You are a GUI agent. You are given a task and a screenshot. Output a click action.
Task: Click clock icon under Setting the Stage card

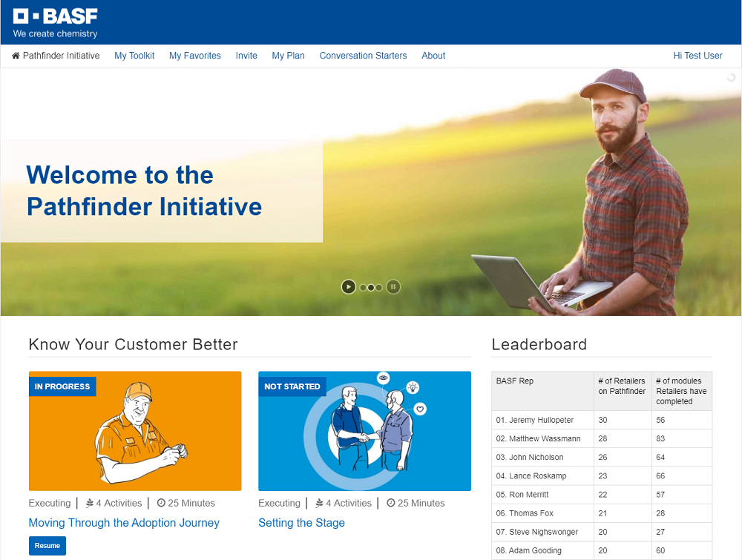point(390,503)
